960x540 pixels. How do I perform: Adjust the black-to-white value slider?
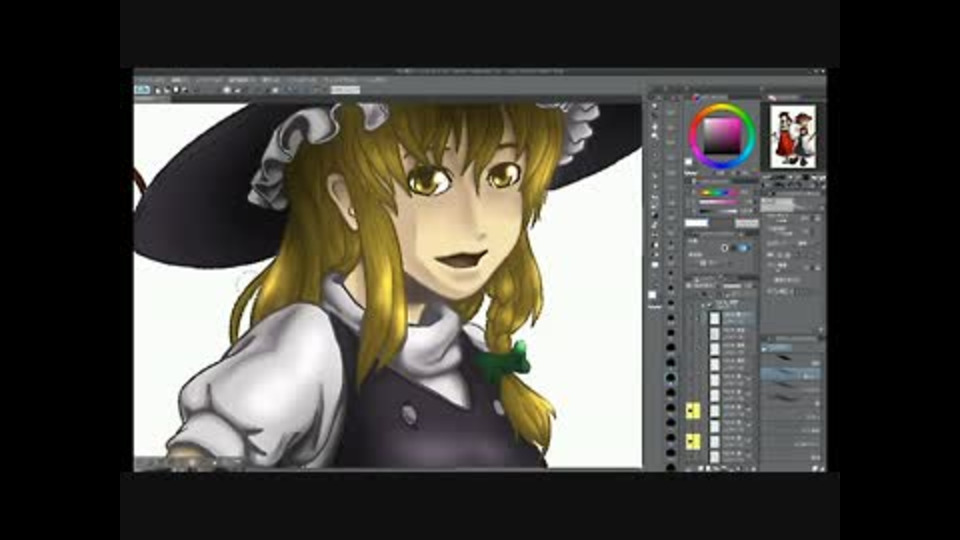[718, 211]
